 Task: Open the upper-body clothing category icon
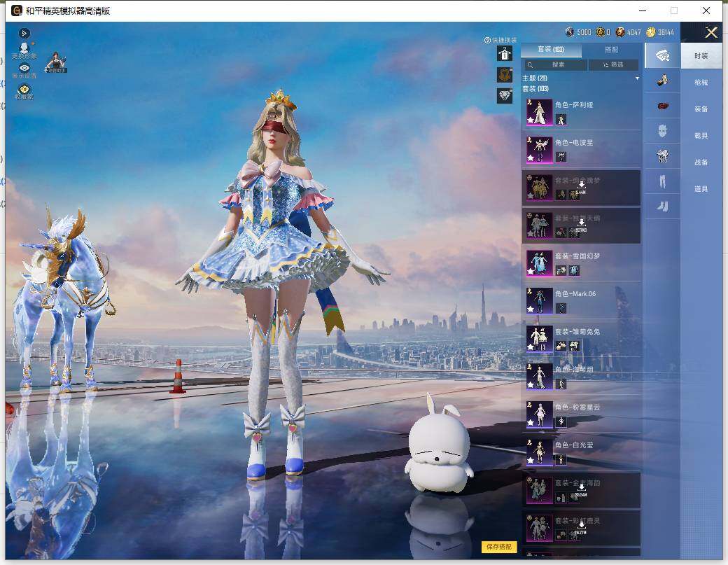coord(662,156)
